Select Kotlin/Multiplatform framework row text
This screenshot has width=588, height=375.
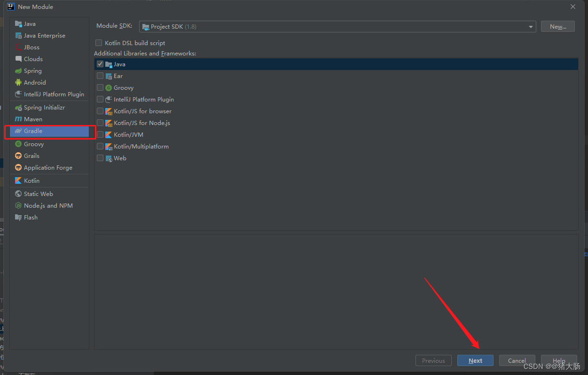141,147
